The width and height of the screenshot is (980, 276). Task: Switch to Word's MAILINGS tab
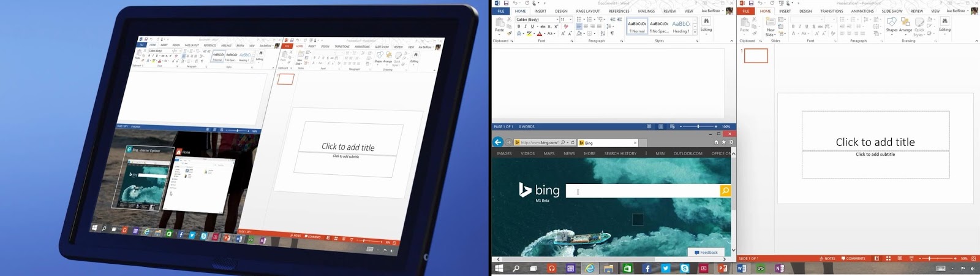coord(646,11)
